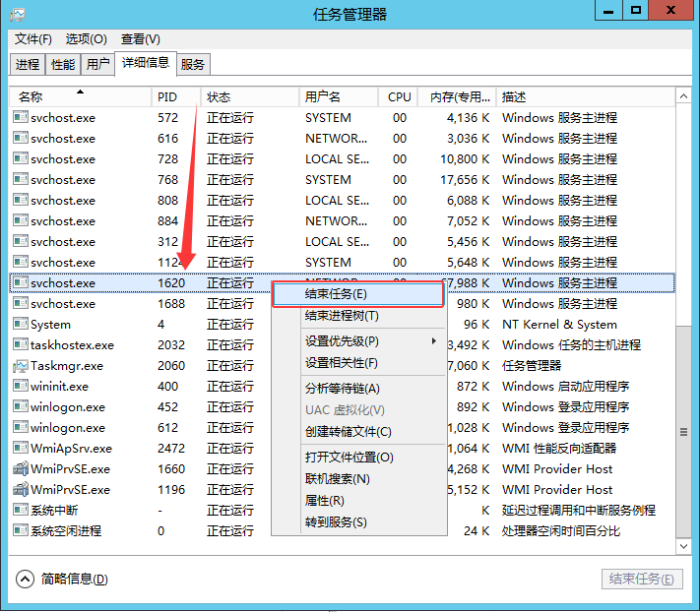This screenshot has height=612, width=700.
Task: Click the wininit.exe process icon
Action: [20, 387]
